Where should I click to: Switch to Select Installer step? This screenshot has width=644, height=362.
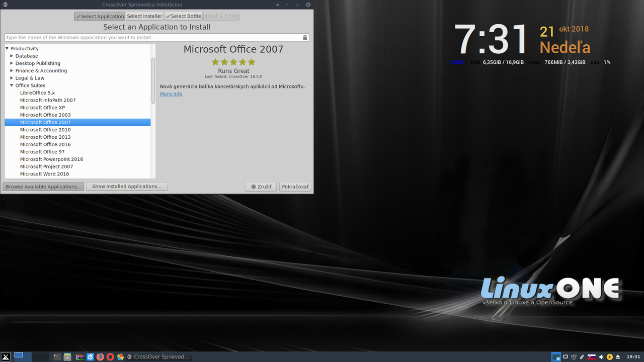click(144, 16)
